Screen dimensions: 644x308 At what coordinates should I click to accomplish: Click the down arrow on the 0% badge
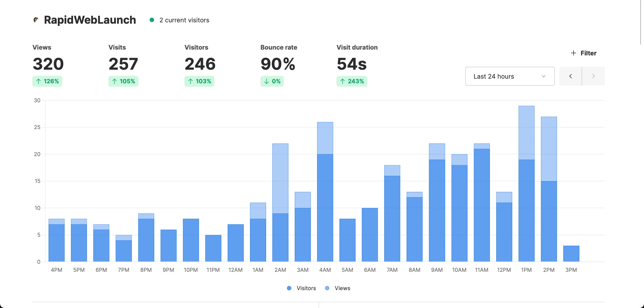point(266,81)
